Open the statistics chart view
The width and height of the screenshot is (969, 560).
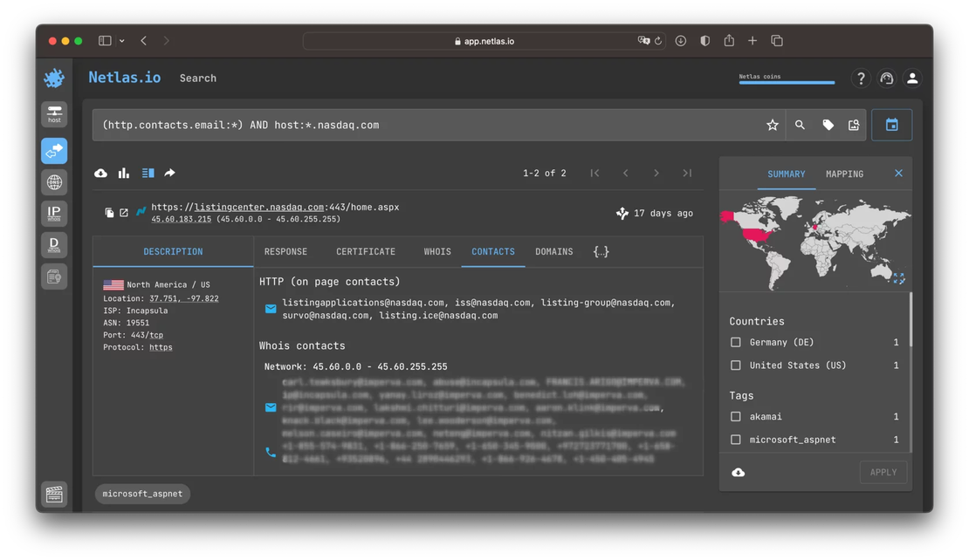[122, 173]
